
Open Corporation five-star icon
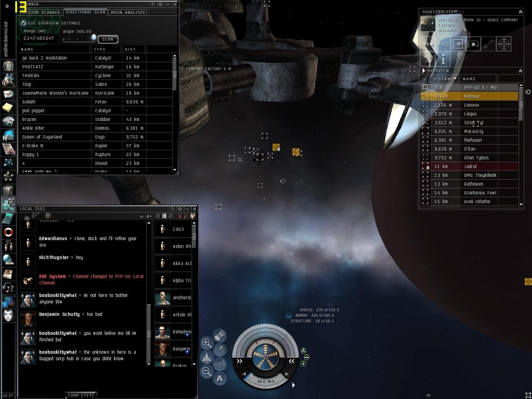(8, 177)
